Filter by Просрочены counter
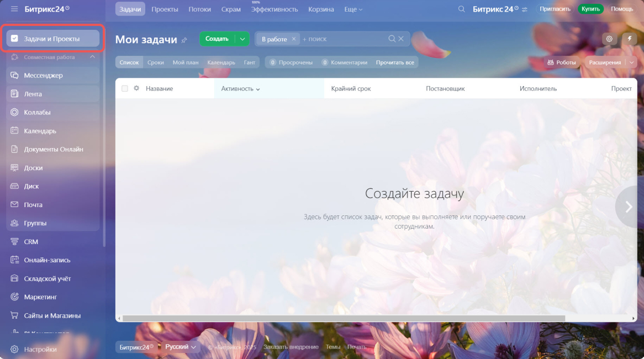This screenshot has width=644, height=359. [x=291, y=62]
